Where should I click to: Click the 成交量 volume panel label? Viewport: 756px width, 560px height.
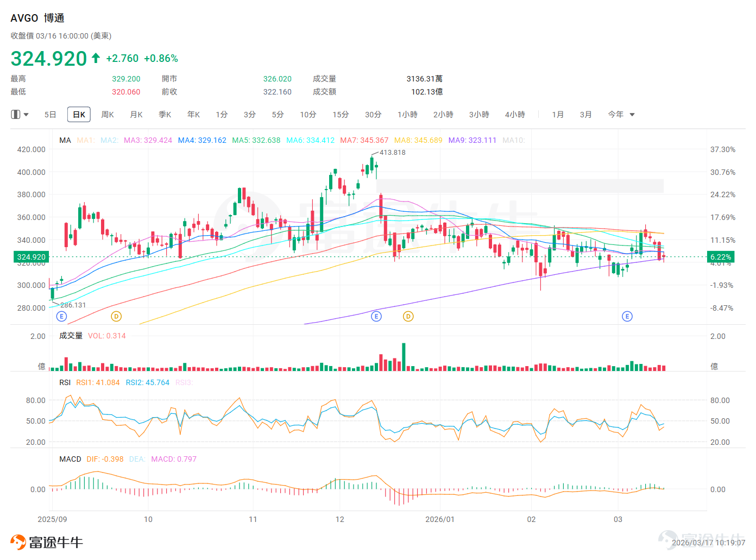click(71, 336)
